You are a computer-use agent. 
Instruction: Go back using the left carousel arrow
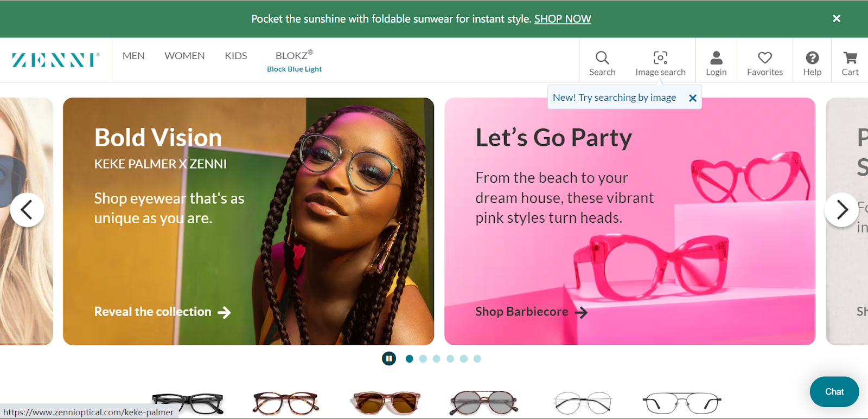click(27, 209)
